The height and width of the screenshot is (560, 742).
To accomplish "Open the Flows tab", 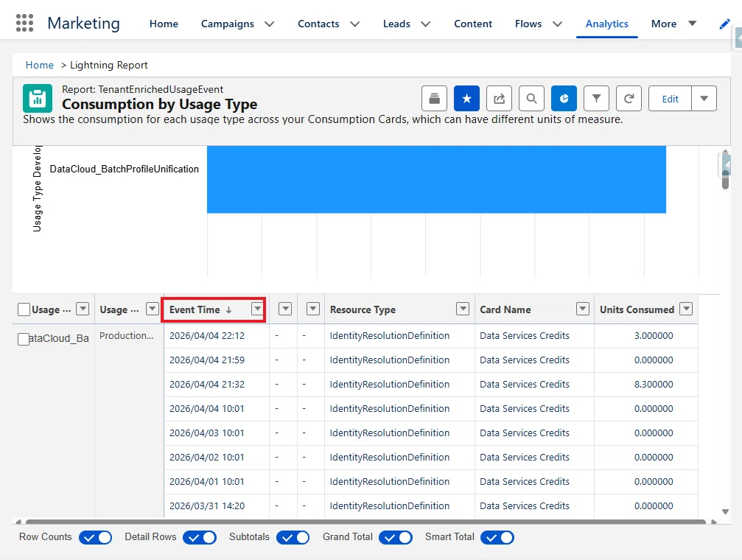I will click(528, 24).
